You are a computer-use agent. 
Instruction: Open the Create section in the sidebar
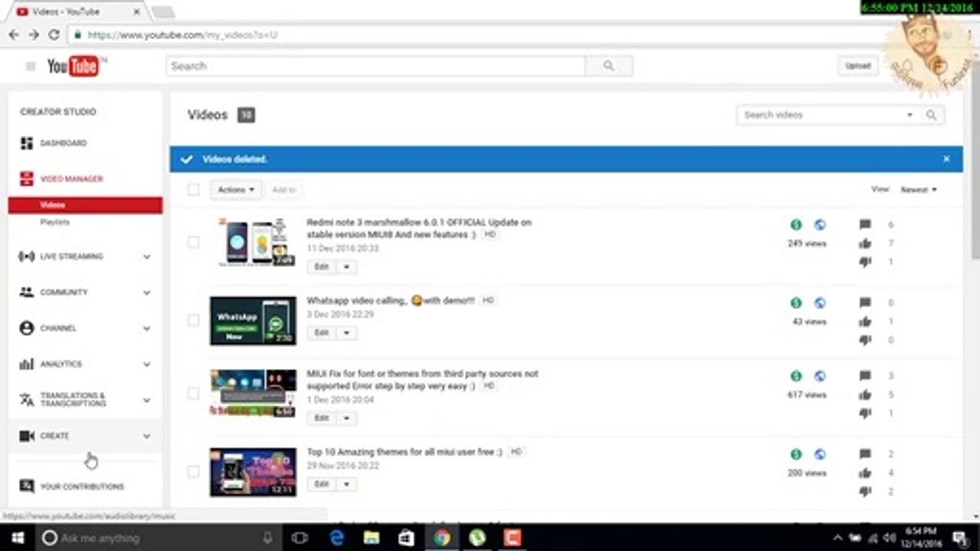[x=85, y=436]
